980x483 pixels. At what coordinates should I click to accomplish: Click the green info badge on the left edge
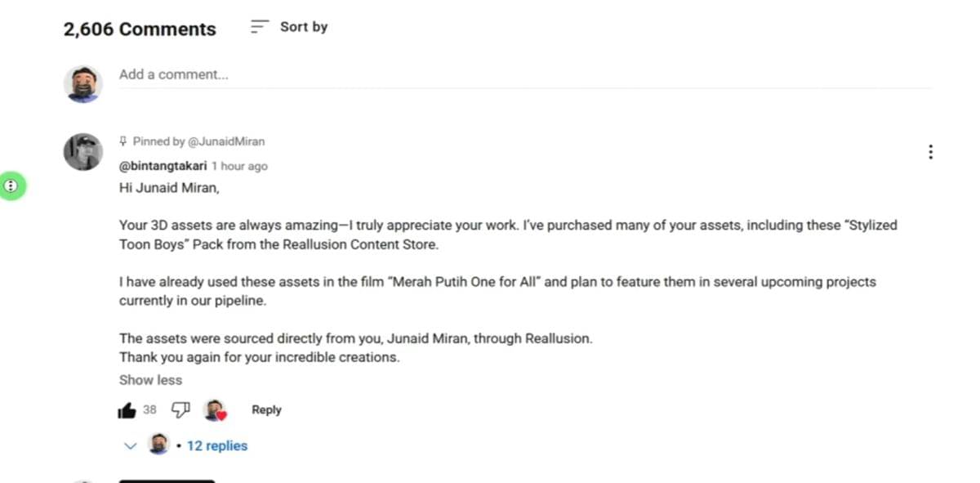pos(11,186)
